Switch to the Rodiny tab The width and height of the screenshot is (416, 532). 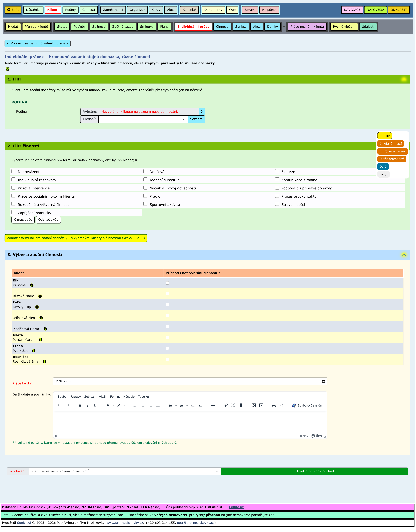coord(70,10)
